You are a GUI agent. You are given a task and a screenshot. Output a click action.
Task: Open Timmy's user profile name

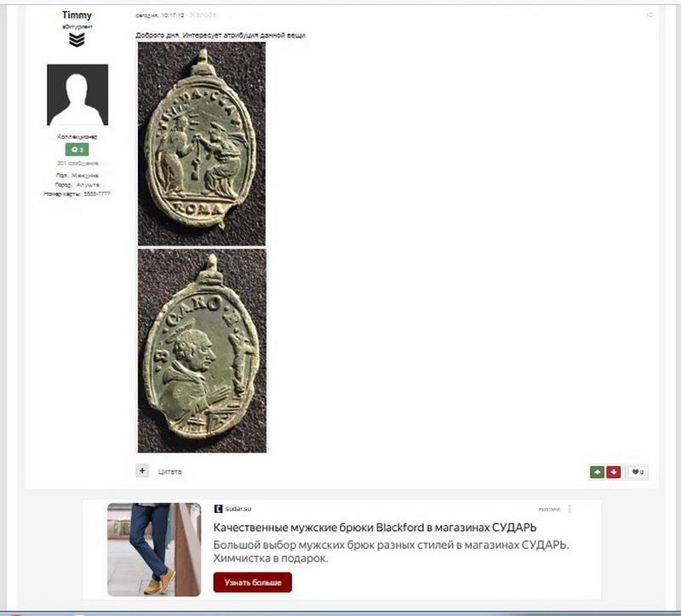pyautogui.click(x=77, y=14)
